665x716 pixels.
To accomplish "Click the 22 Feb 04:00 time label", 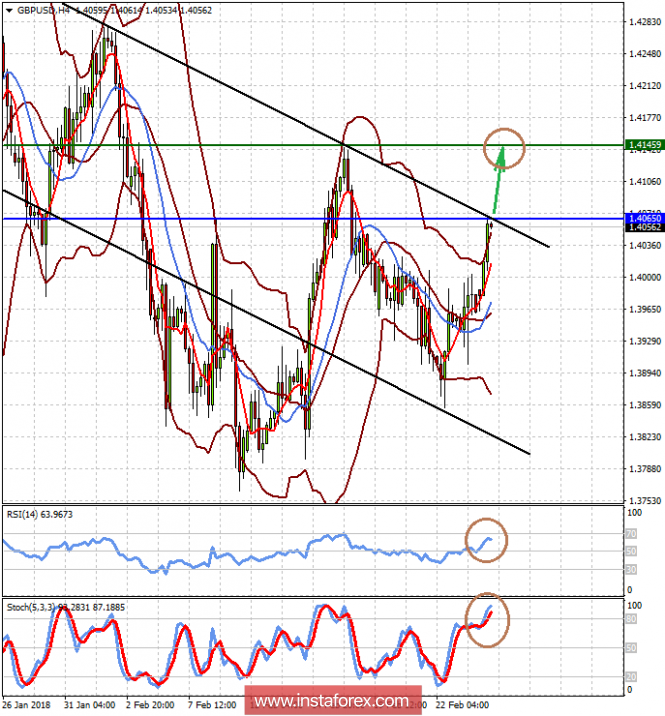I will click(463, 704).
